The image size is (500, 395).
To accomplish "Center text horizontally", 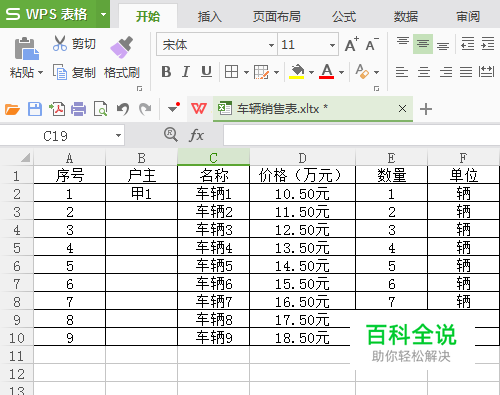I will click(x=424, y=72).
